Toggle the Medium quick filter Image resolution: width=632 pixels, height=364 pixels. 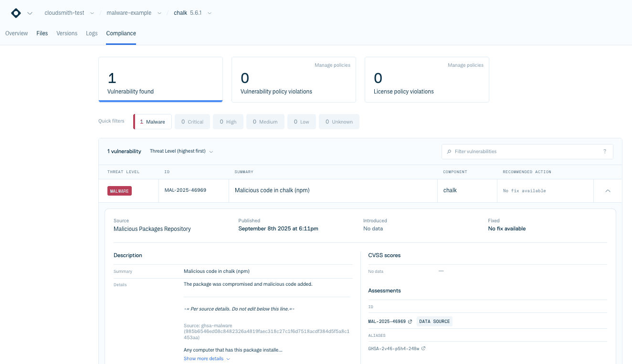pos(265,122)
